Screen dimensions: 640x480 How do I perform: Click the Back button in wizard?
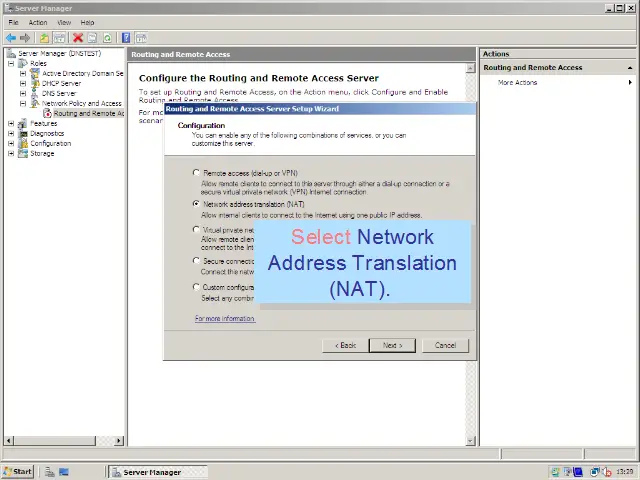(345, 345)
